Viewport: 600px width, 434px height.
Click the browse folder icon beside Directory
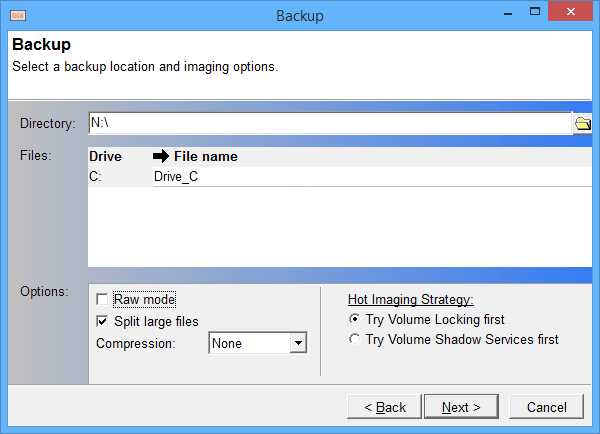tap(583, 124)
